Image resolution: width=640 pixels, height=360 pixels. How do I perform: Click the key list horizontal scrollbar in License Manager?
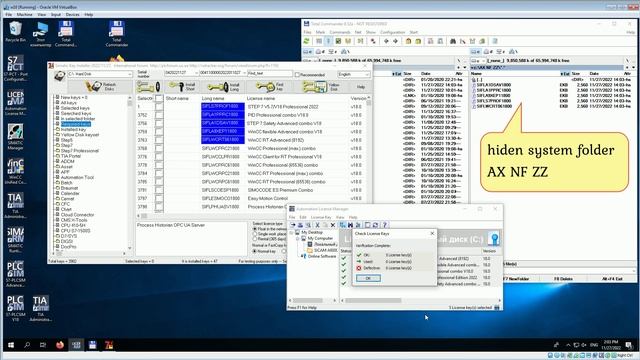[420, 300]
